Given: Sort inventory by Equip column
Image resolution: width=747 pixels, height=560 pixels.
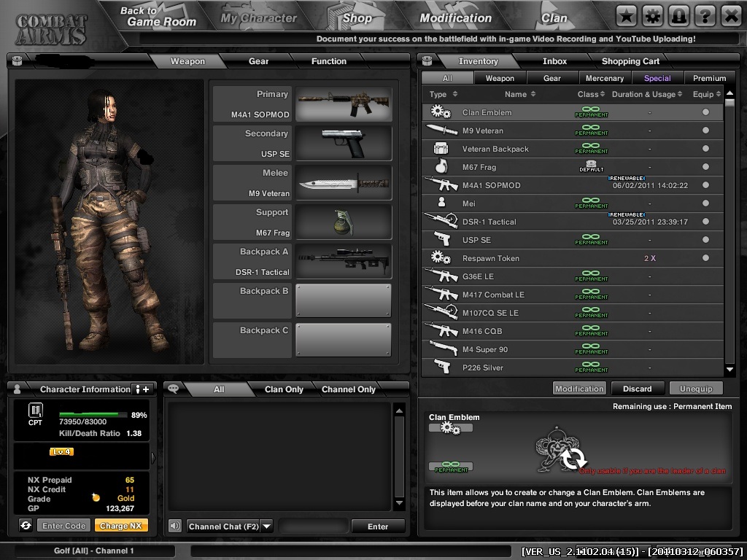Looking at the screenshot, I should [x=707, y=94].
